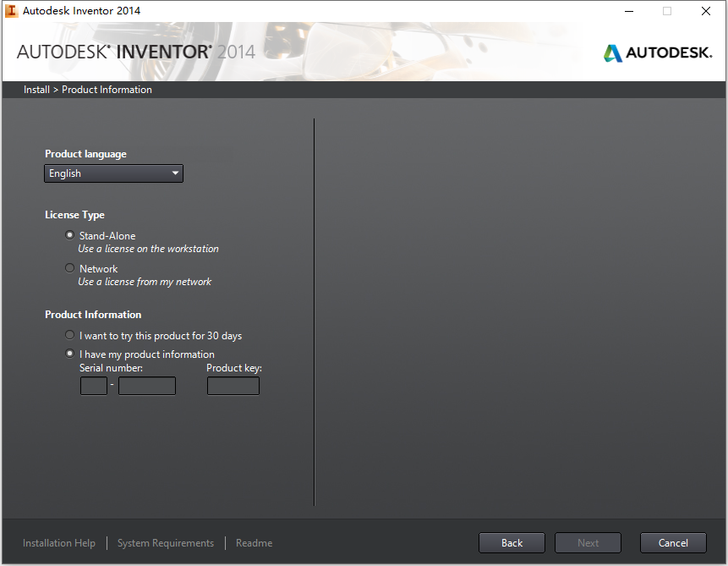The image size is (728, 566).
Task: Open the Readme link
Action: click(x=254, y=543)
